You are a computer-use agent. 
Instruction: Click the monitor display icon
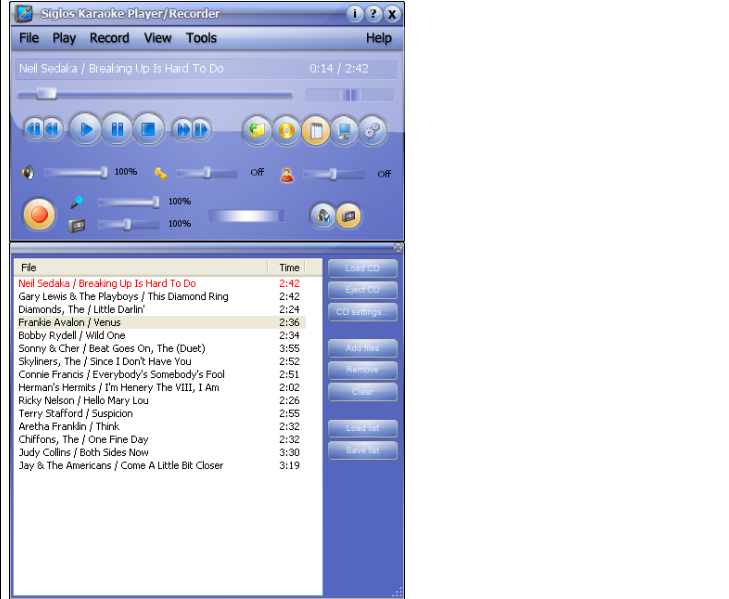(344, 131)
